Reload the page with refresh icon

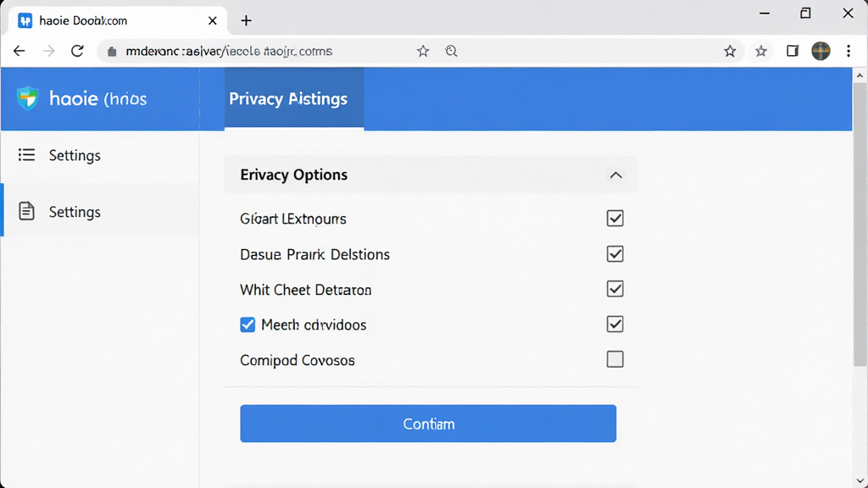tap(77, 51)
